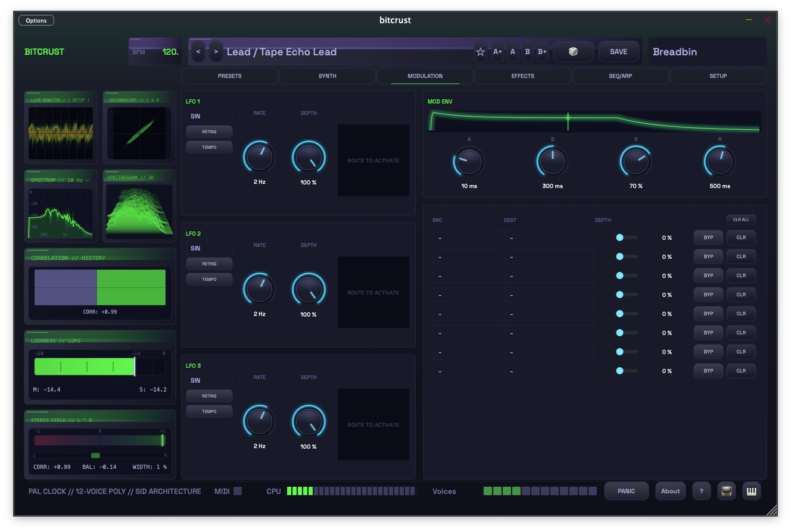Toggle TEMPO sync on LFO 2
791x532 pixels.
tap(209, 279)
